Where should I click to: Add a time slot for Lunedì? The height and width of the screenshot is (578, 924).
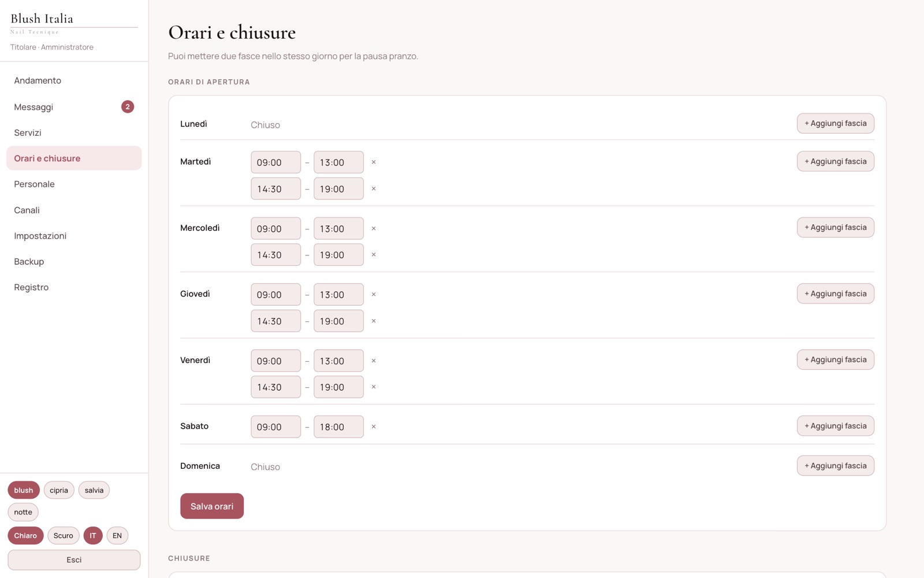coord(836,124)
